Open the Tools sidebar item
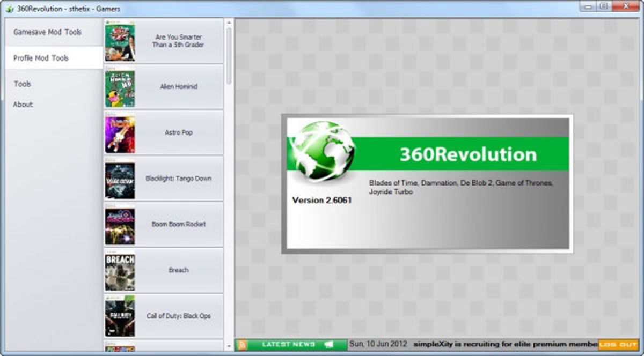This screenshot has width=644, height=356. 23,84
